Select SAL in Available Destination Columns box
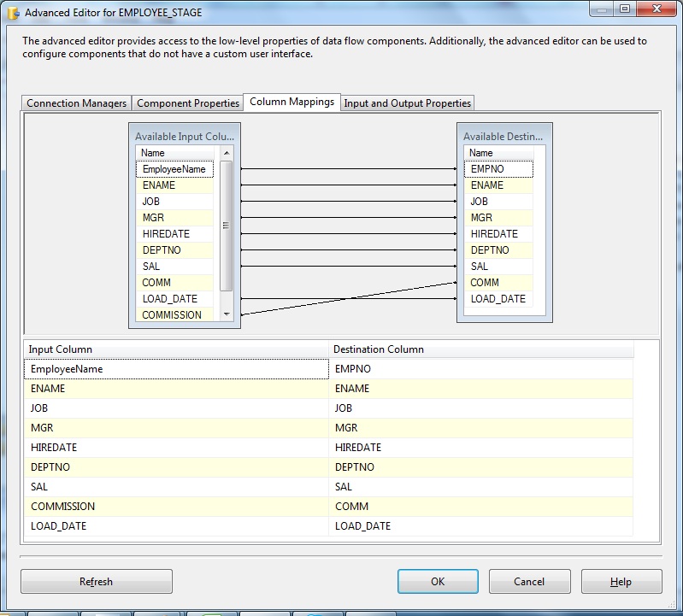The height and width of the screenshot is (616, 683). point(498,267)
